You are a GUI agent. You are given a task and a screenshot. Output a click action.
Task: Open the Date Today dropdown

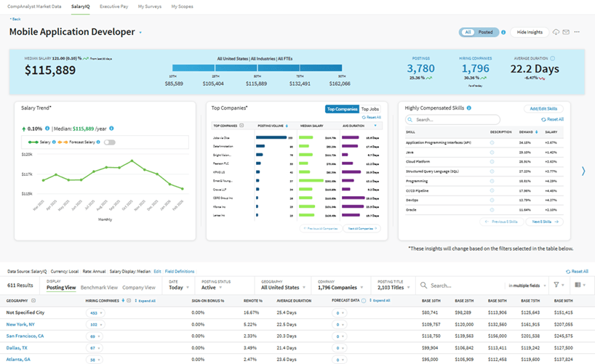(179, 288)
